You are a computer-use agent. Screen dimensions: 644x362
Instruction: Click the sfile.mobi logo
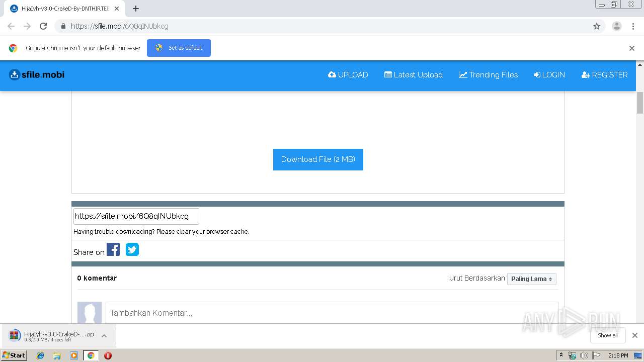[37, 75]
